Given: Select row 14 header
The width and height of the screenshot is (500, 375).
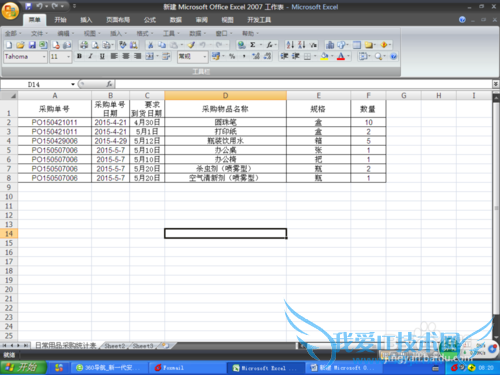Looking at the screenshot, I should click(9, 234).
